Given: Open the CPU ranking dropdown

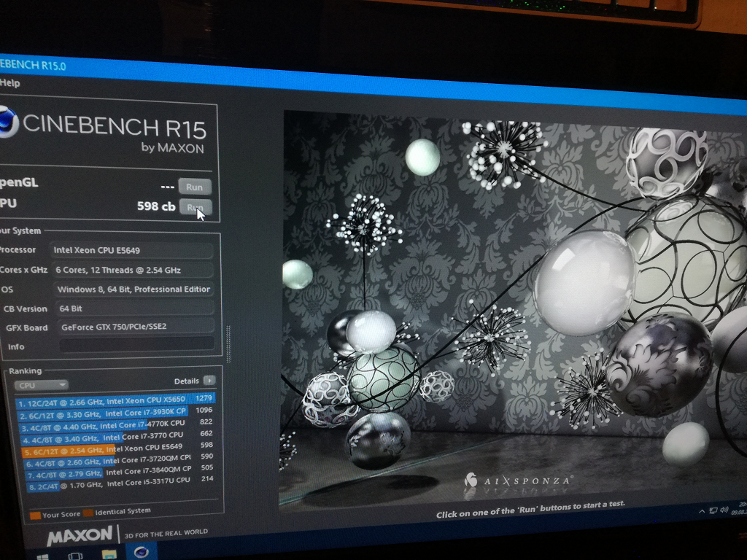Looking at the screenshot, I should [x=41, y=385].
